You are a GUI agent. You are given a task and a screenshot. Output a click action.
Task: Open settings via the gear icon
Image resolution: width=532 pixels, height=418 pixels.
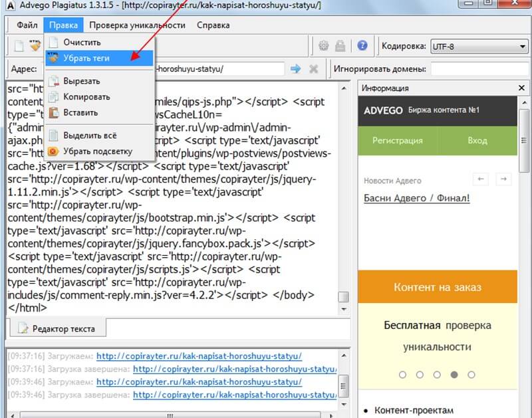pyautogui.click(x=324, y=46)
